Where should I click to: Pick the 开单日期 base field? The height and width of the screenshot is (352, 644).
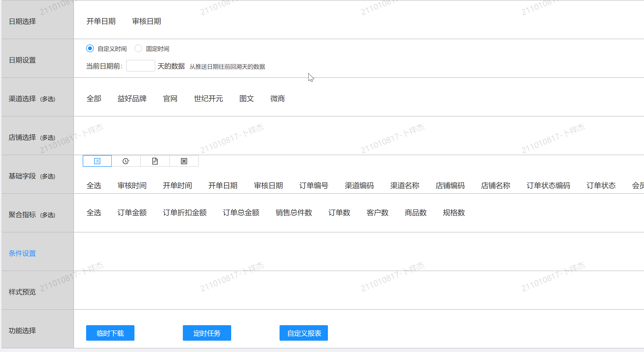pos(223,186)
